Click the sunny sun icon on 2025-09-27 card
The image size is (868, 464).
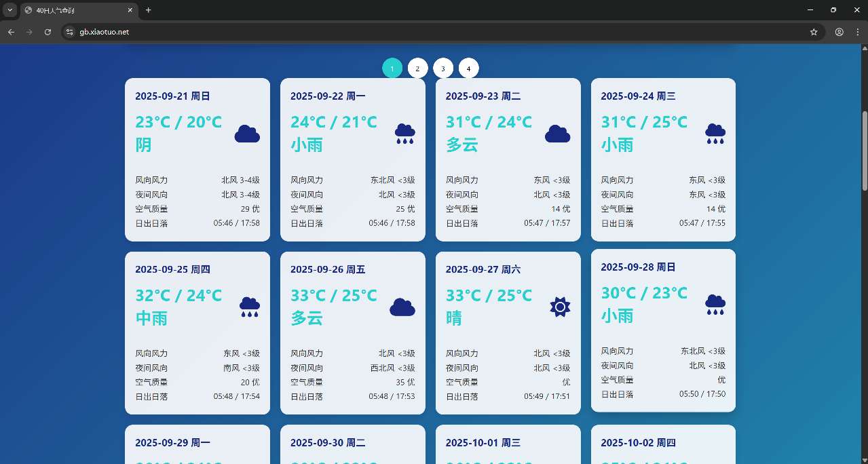pos(559,307)
